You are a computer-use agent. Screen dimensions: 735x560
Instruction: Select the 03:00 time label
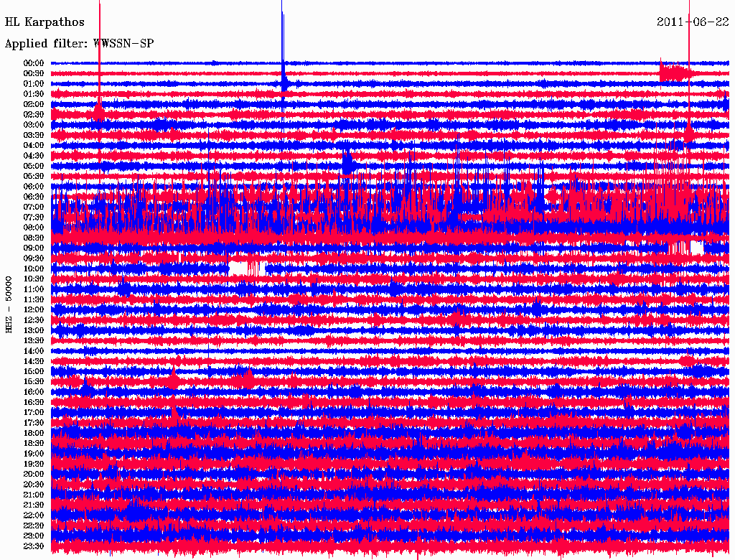pyautogui.click(x=34, y=125)
